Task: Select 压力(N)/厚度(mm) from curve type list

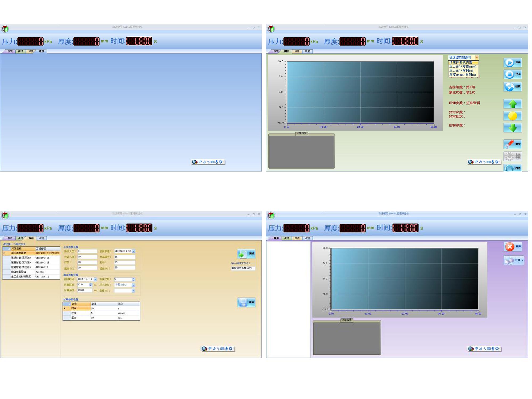Action: [463, 66]
